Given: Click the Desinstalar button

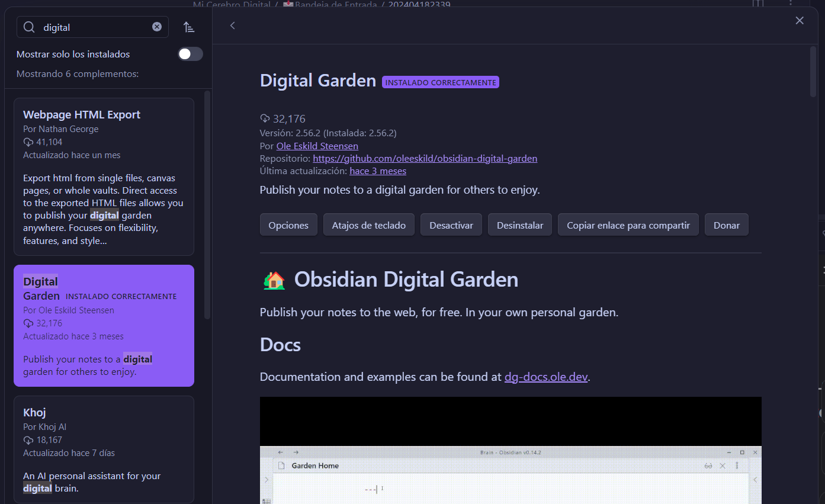Looking at the screenshot, I should (520, 225).
